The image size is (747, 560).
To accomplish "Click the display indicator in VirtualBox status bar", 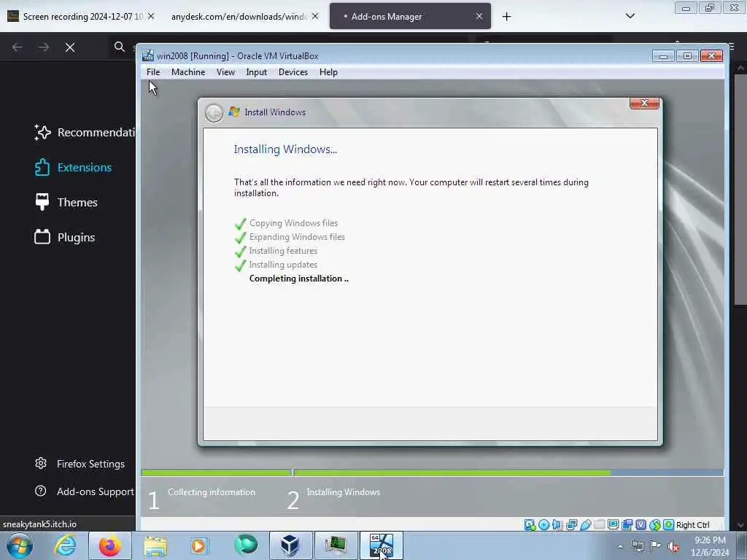I will point(613,525).
